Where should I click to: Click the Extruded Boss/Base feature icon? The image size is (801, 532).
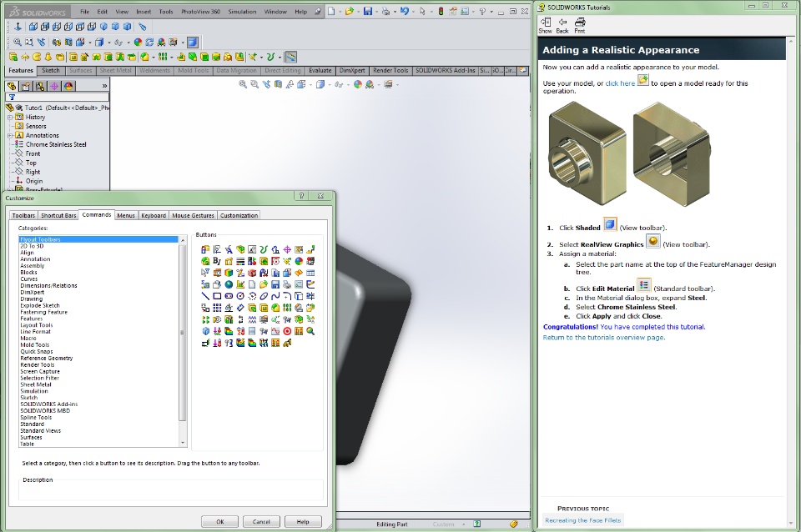(13, 57)
